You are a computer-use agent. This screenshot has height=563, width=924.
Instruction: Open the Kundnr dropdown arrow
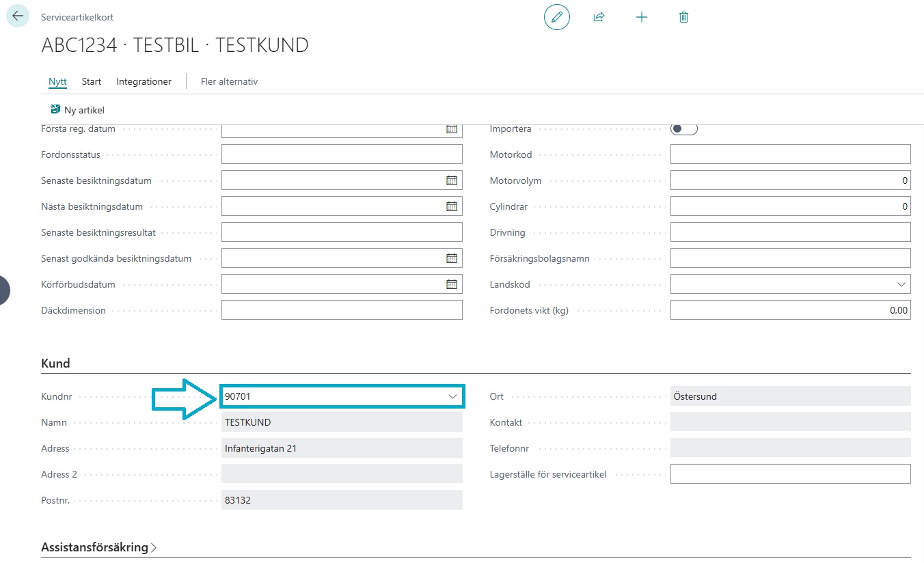[452, 396]
